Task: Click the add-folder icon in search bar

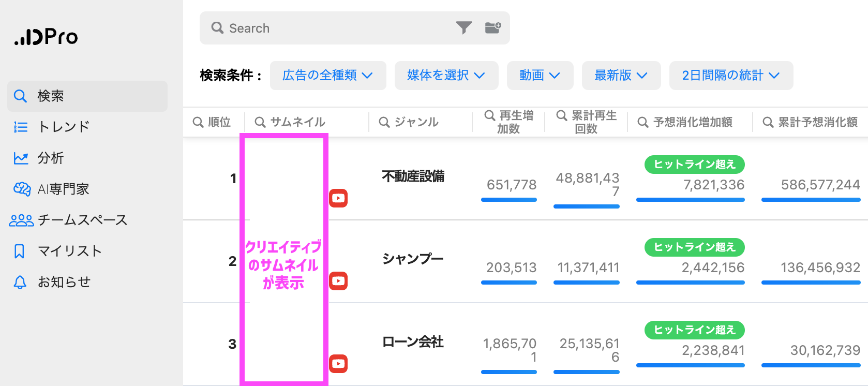Action: [492, 27]
